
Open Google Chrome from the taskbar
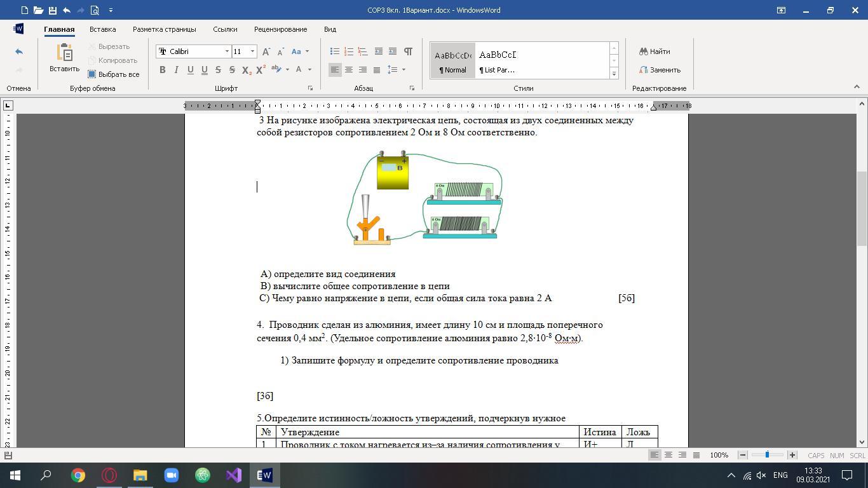coord(78,475)
